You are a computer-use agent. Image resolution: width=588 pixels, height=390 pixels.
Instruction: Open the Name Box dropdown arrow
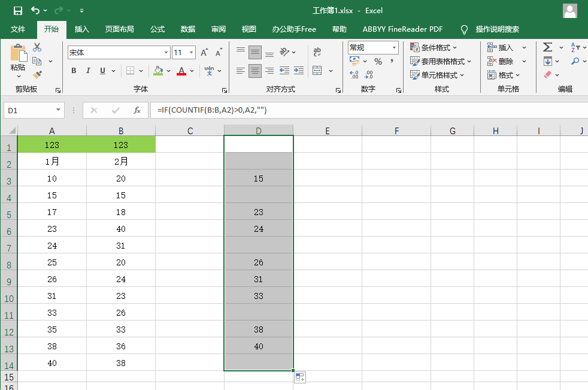pos(59,110)
